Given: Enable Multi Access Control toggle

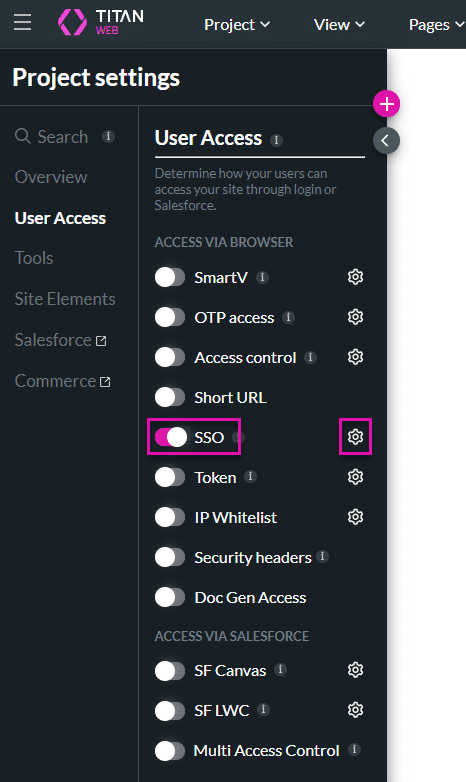Looking at the screenshot, I should 170,751.
